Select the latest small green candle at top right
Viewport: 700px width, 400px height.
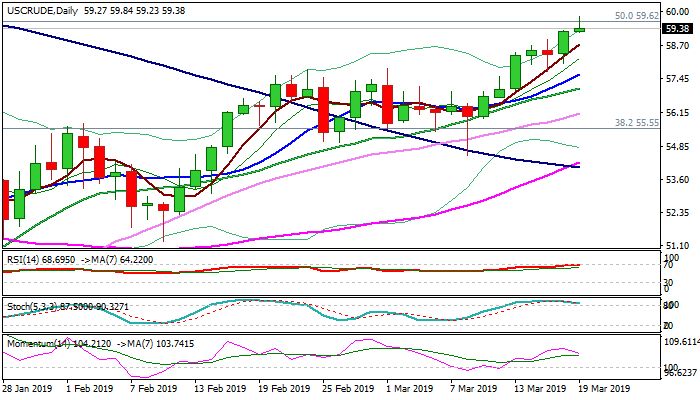point(579,29)
